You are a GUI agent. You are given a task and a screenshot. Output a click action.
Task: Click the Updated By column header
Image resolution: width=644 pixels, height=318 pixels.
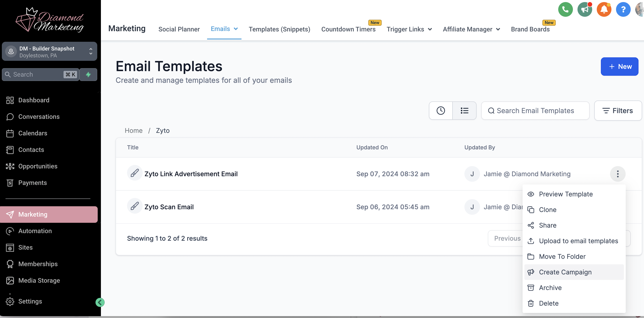(x=480, y=147)
